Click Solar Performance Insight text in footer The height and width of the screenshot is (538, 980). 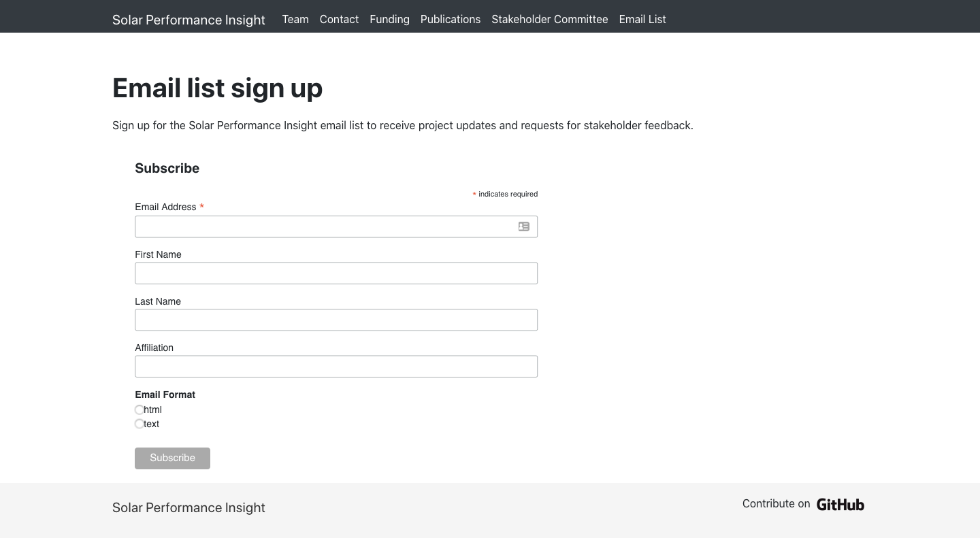(x=189, y=507)
